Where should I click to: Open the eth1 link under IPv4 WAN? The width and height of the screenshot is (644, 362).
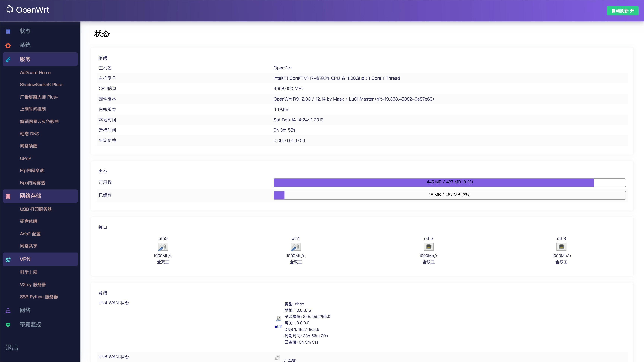point(278,326)
